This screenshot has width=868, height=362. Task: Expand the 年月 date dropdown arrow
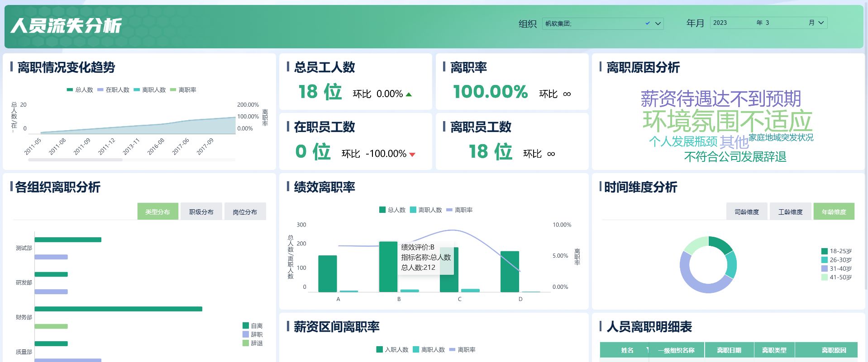(821, 23)
